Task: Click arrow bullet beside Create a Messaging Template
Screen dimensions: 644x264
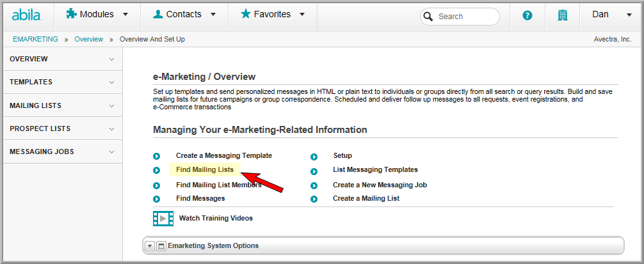Action: tap(156, 156)
